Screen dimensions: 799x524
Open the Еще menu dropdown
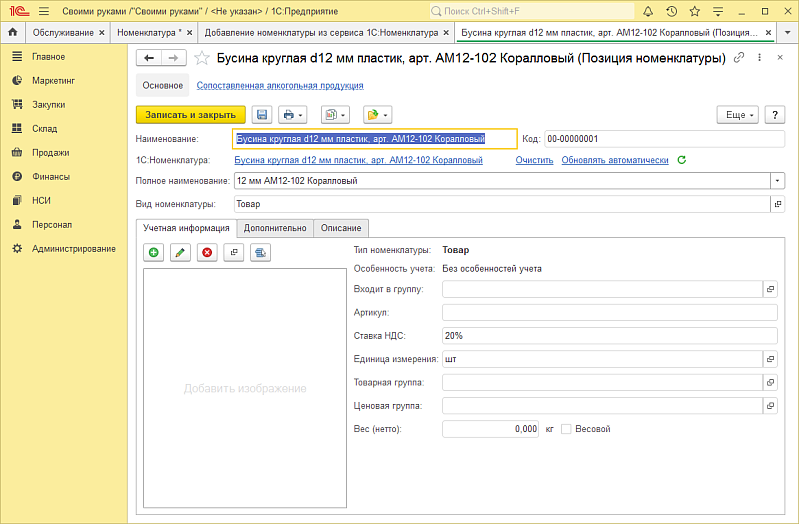pos(739,115)
